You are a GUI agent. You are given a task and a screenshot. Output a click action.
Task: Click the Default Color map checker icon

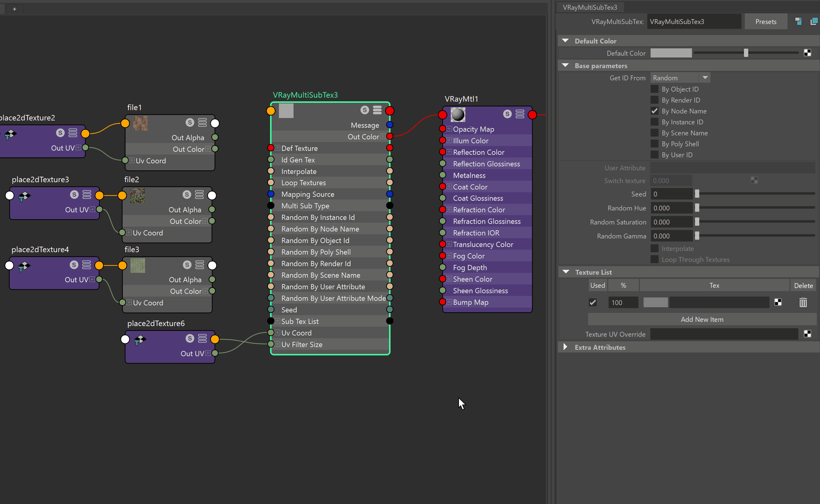point(807,53)
